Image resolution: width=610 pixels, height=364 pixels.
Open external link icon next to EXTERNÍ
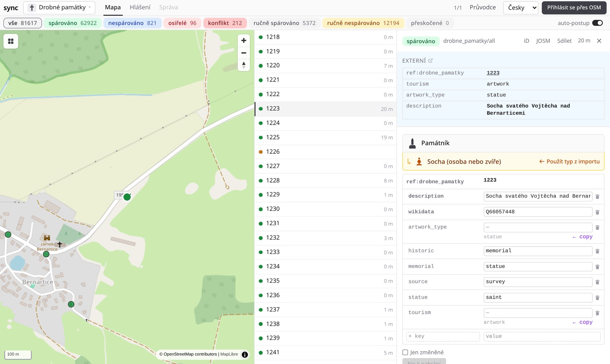click(430, 61)
